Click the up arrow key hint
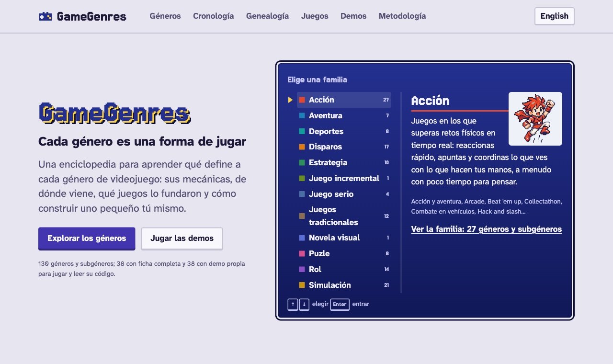613x364 pixels. click(x=293, y=304)
